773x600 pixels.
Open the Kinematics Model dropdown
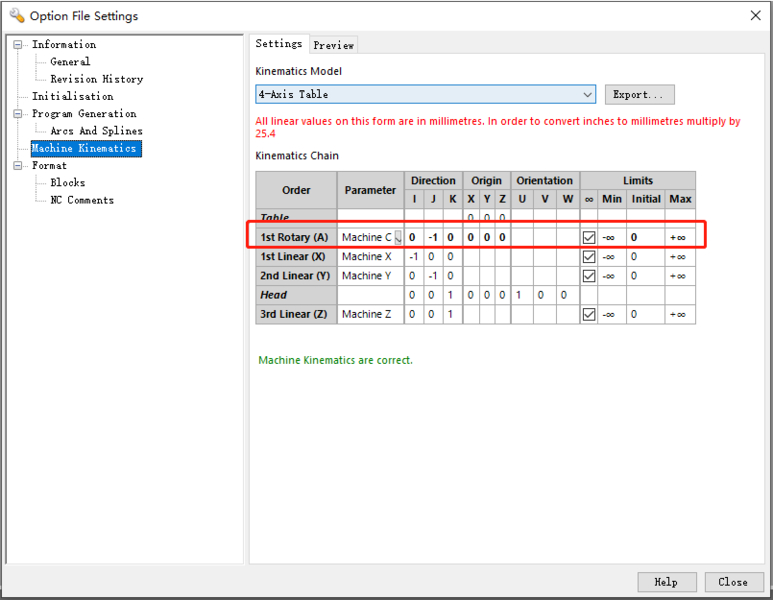587,94
